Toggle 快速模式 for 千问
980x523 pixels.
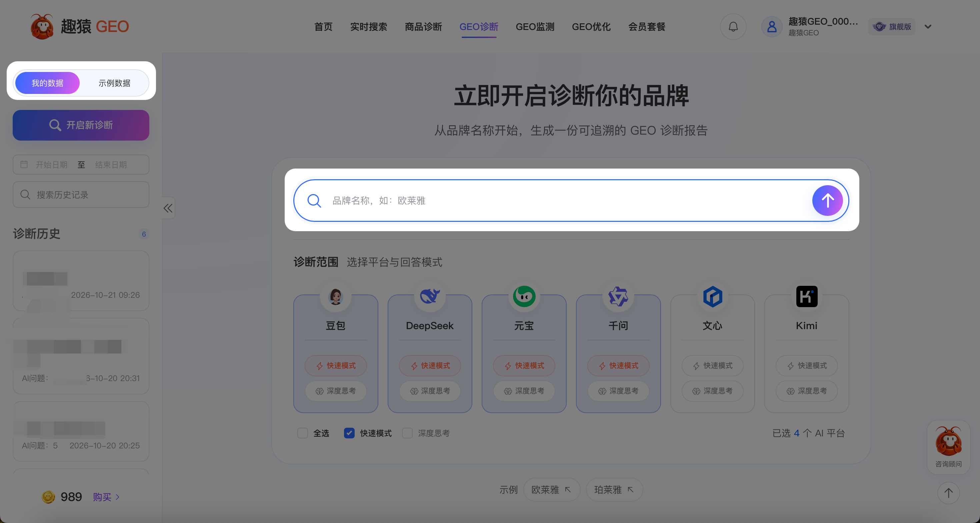coord(618,366)
